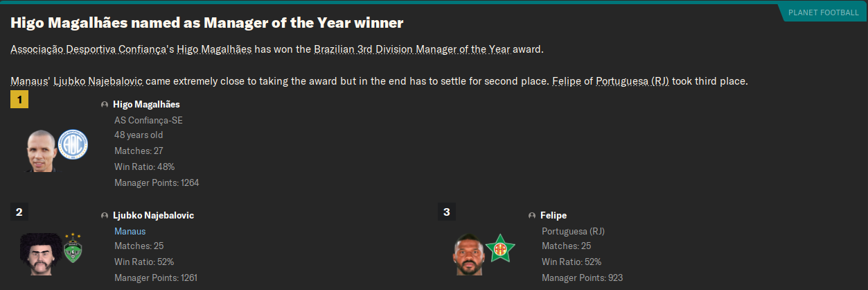Click the gold number 1 rank badge
The image size is (868, 290).
point(19,101)
